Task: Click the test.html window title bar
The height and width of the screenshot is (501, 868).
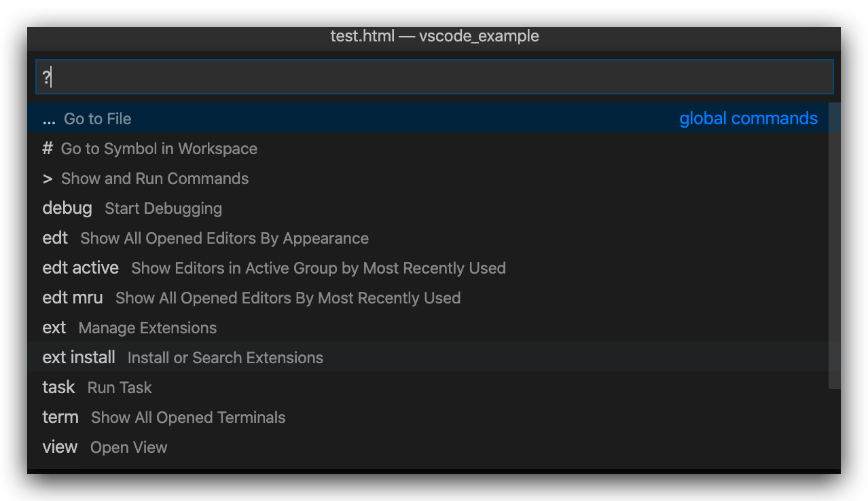Action: [434, 37]
